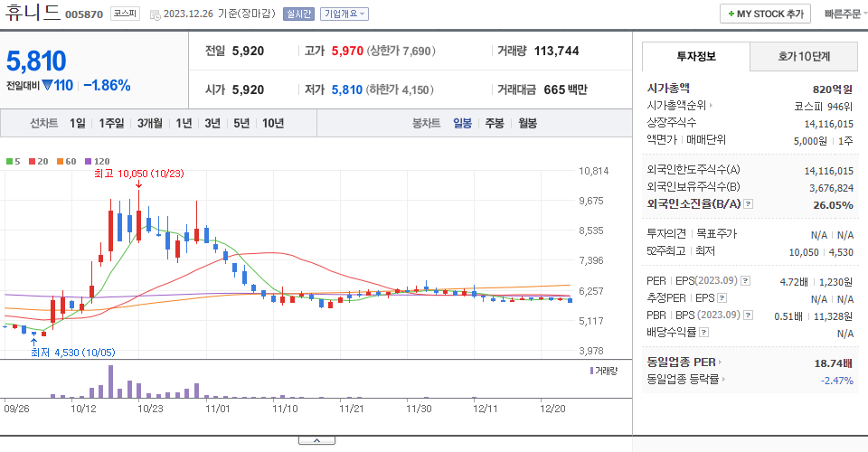This screenshot has height=452, width=868.
Task: Click the purple 120-day moving average legend swatch
Action: tap(88, 162)
